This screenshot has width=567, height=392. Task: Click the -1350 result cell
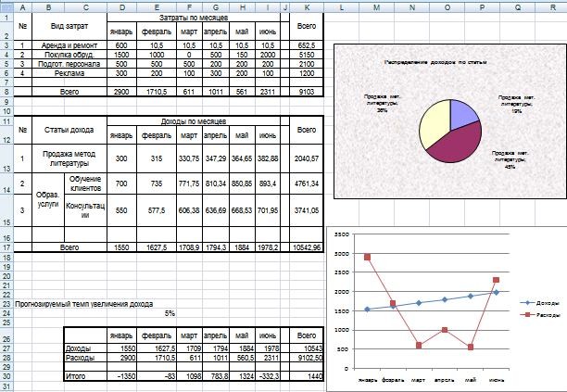[x=122, y=376]
